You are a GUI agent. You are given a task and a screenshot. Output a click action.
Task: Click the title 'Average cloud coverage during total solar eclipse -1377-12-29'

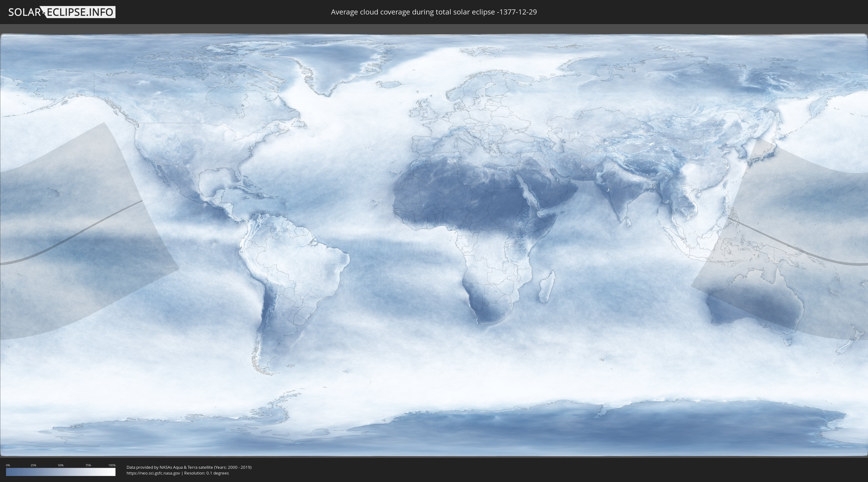434,12
